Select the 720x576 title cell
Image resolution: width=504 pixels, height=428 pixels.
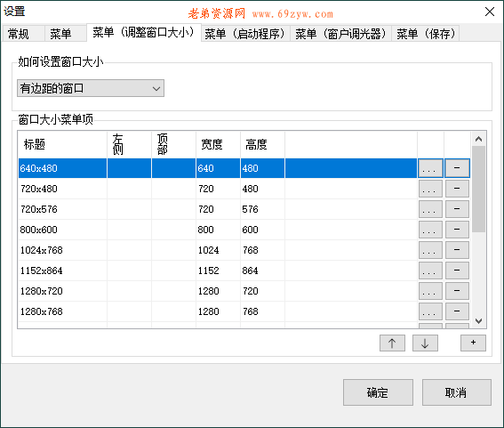(x=63, y=209)
